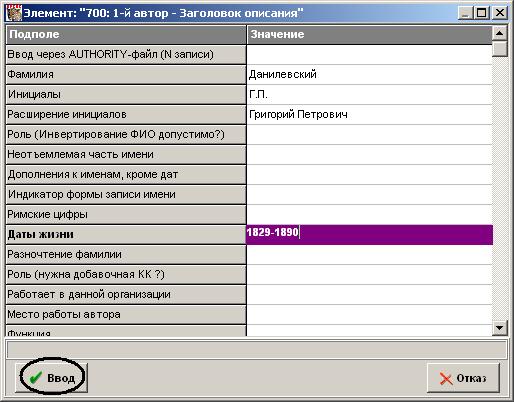Select the AUTHORITY-файл input cell

tap(369, 54)
